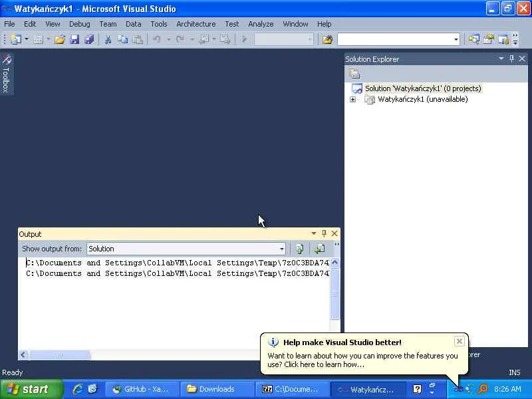Screen dimensions: 532x399
Task: Click the Open File folder icon
Action: 60,39
